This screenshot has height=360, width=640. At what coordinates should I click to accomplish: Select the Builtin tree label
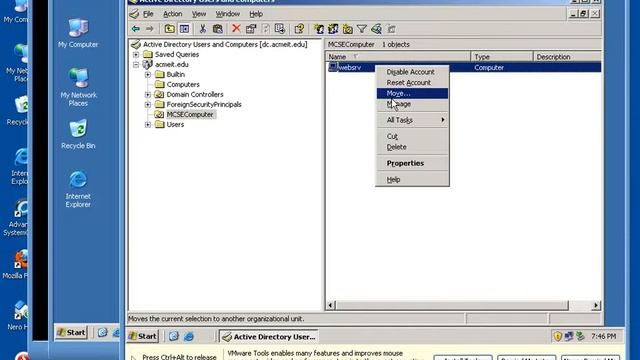(176, 74)
